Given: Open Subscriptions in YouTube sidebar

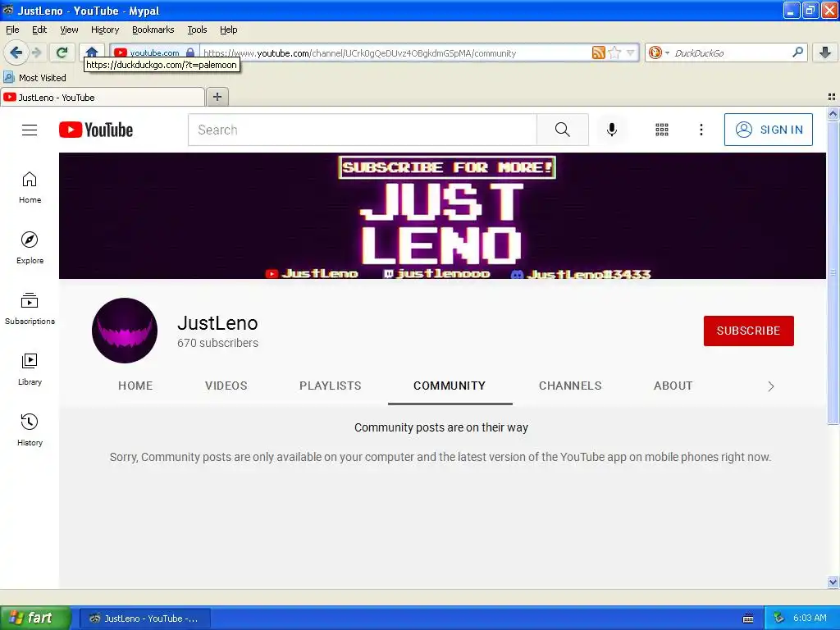Looking at the screenshot, I should [30, 308].
